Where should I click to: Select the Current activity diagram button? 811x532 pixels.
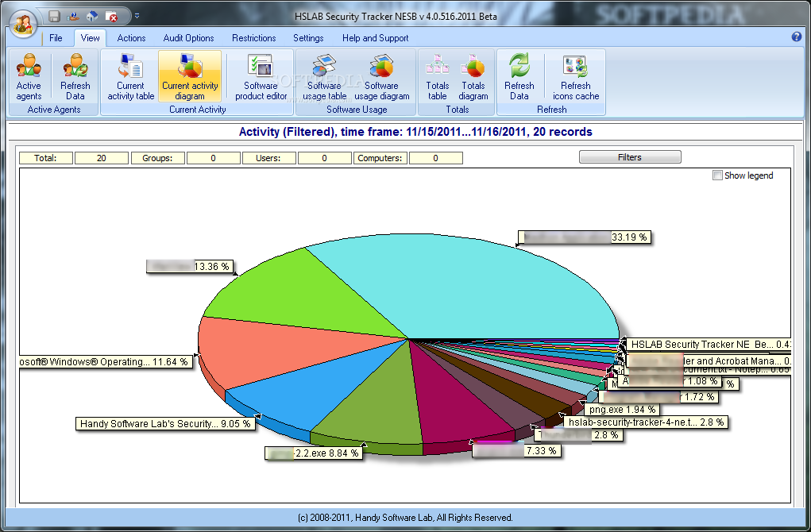(x=190, y=76)
